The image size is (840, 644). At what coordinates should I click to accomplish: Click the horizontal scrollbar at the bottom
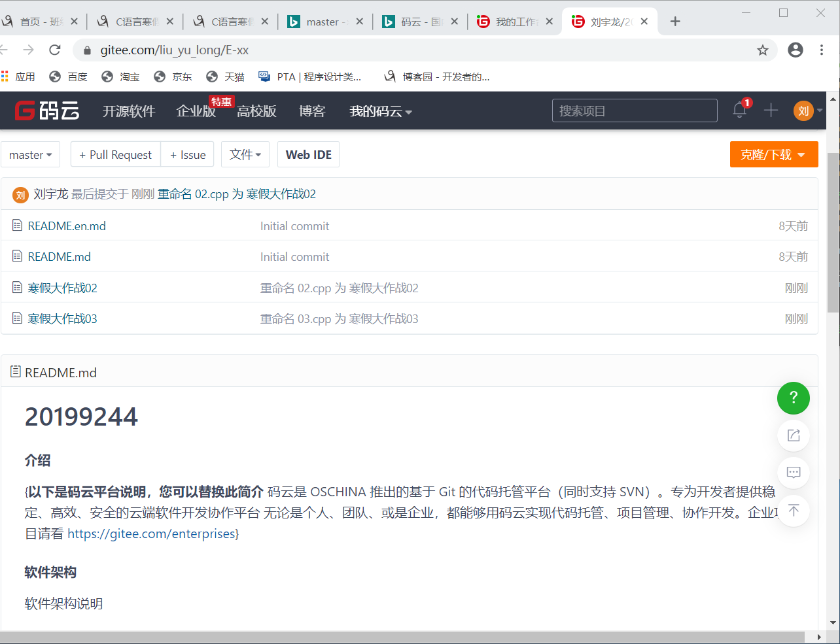point(402,637)
